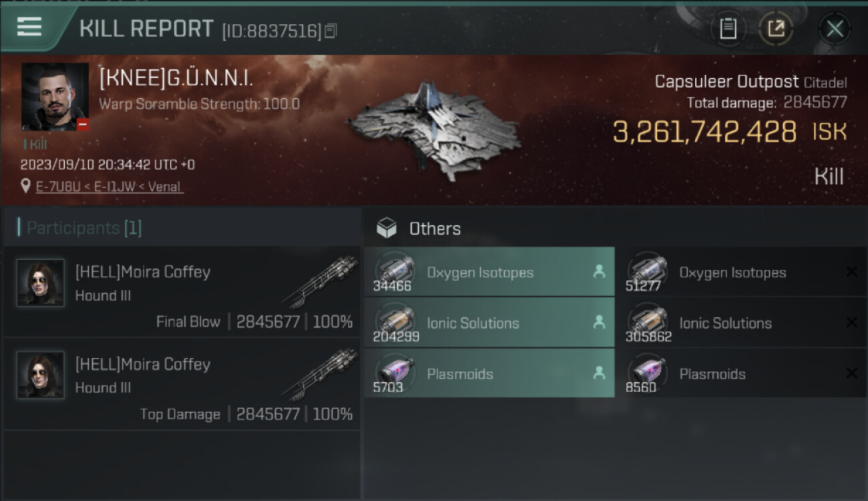Select the Participants [1] tab
Screen dimensions: 868x501
[84, 228]
